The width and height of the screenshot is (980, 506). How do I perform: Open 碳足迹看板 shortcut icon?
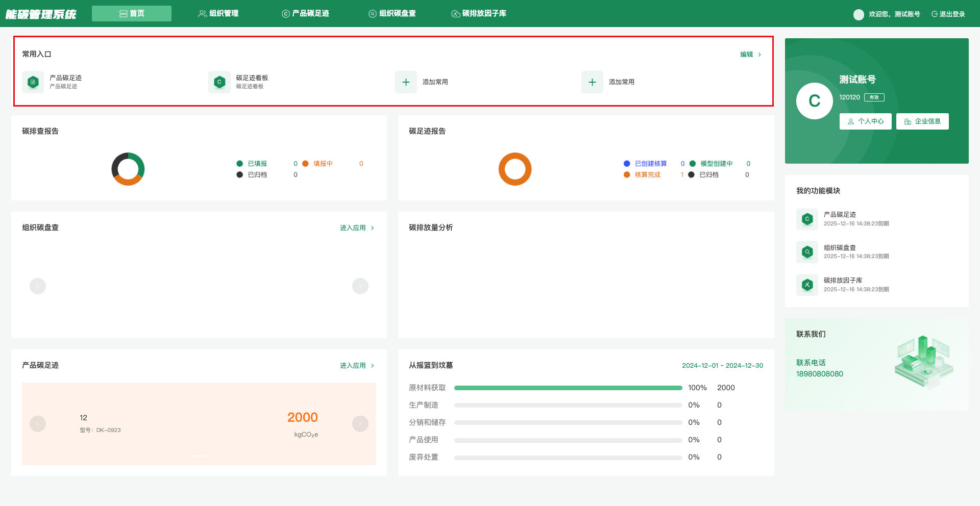219,82
